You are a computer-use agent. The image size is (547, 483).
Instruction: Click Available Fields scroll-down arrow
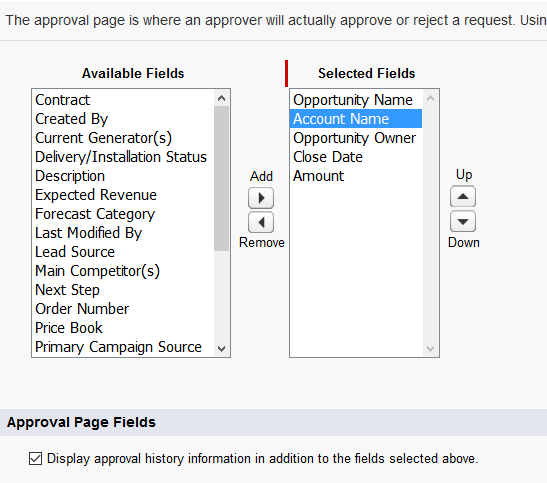click(x=221, y=348)
